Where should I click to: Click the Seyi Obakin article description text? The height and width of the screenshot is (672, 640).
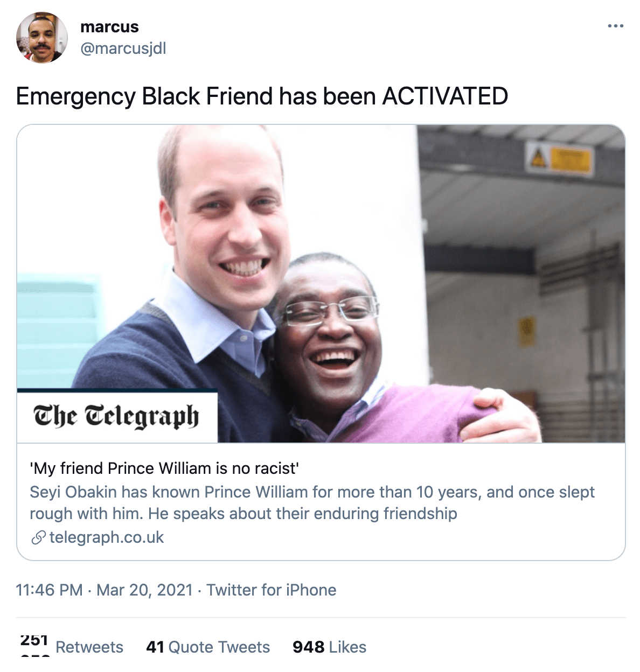tap(312, 502)
